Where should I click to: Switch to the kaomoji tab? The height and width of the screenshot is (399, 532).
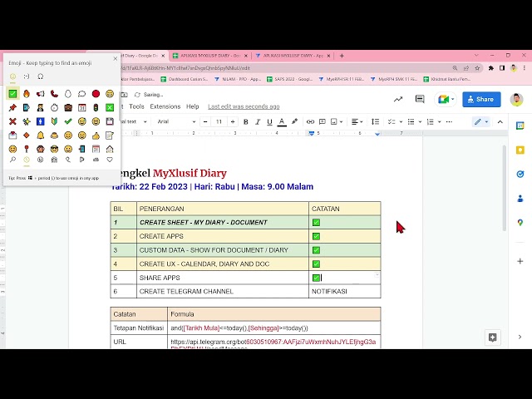click(x=27, y=76)
